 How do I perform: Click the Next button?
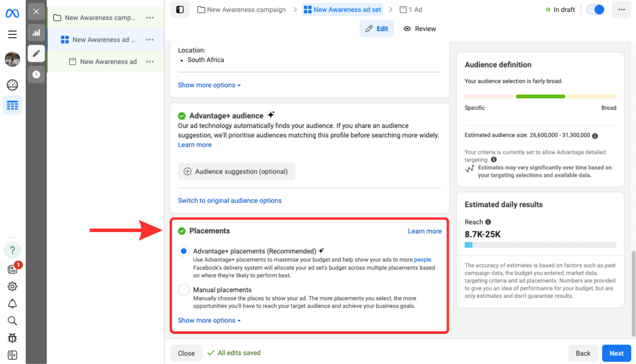616,353
